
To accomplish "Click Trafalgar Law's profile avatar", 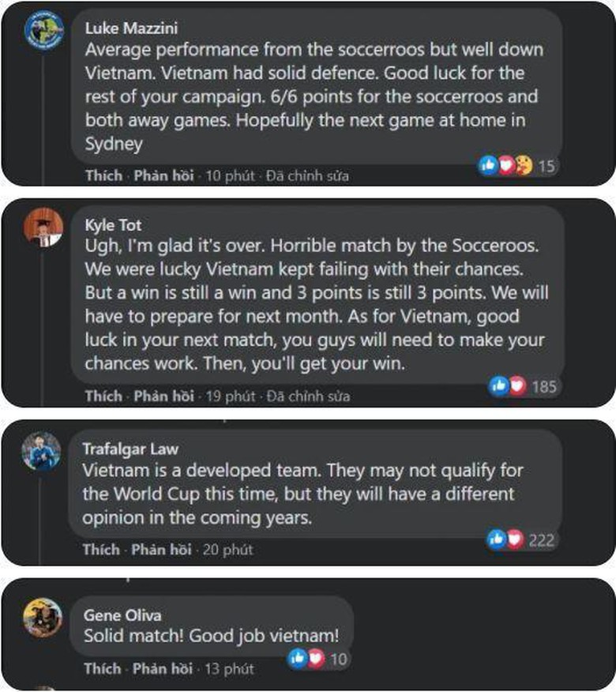I will tap(42, 452).
